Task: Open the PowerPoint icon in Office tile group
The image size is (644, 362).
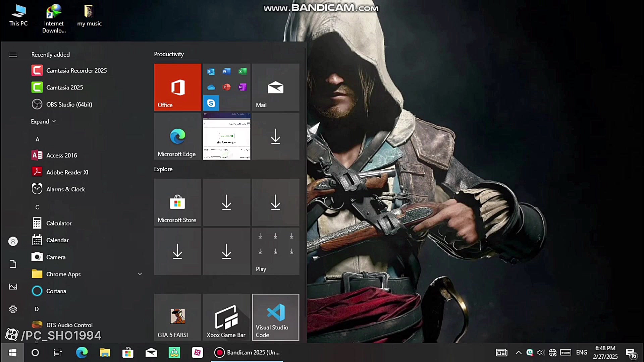Action: (226, 87)
